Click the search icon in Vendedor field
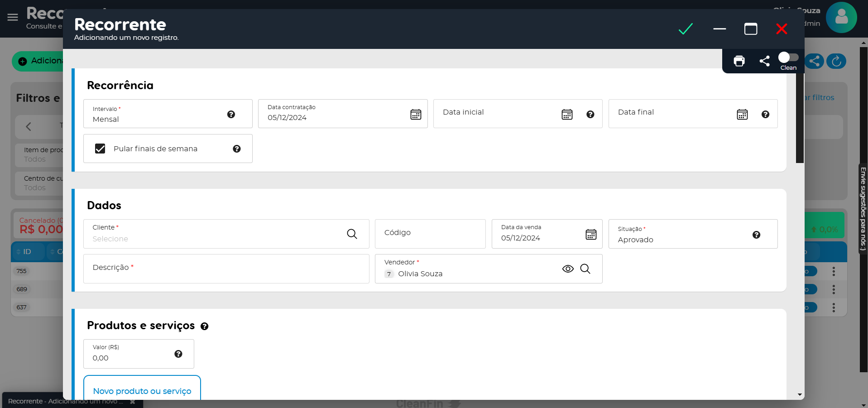The image size is (868, 408). [x=585, y=269]
